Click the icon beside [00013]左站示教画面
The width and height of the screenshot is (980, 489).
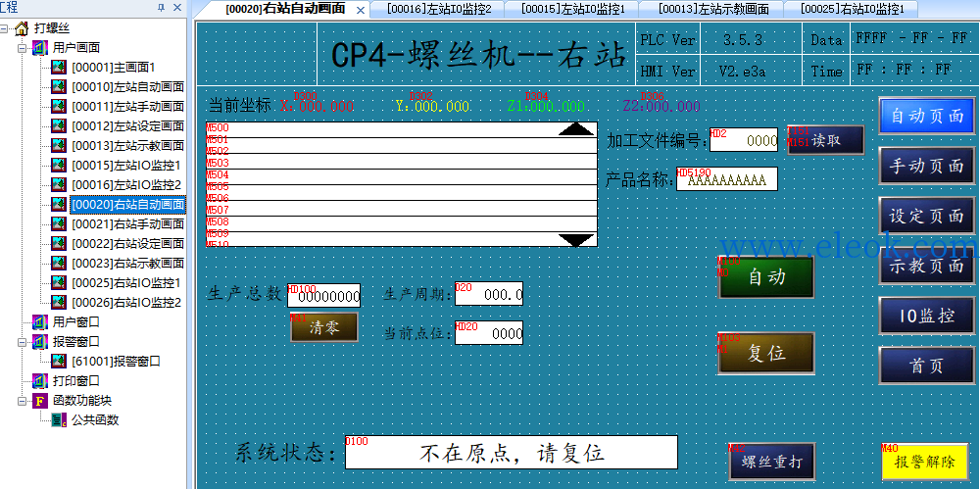point(59,145)
